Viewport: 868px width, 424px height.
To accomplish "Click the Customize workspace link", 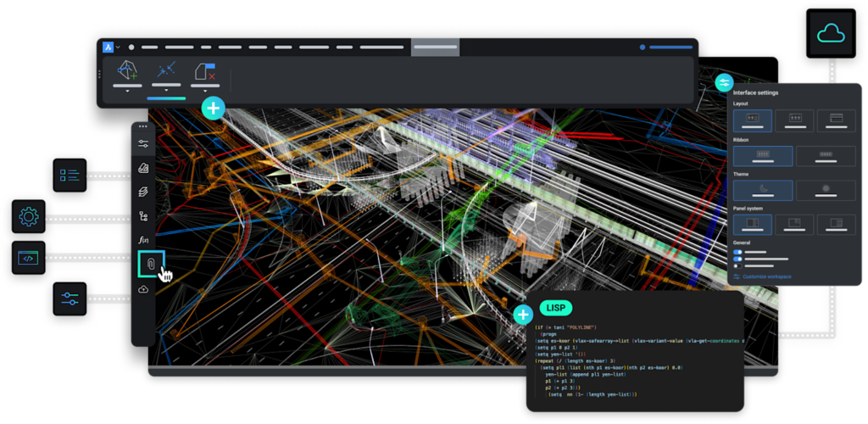I will (767, 277).
